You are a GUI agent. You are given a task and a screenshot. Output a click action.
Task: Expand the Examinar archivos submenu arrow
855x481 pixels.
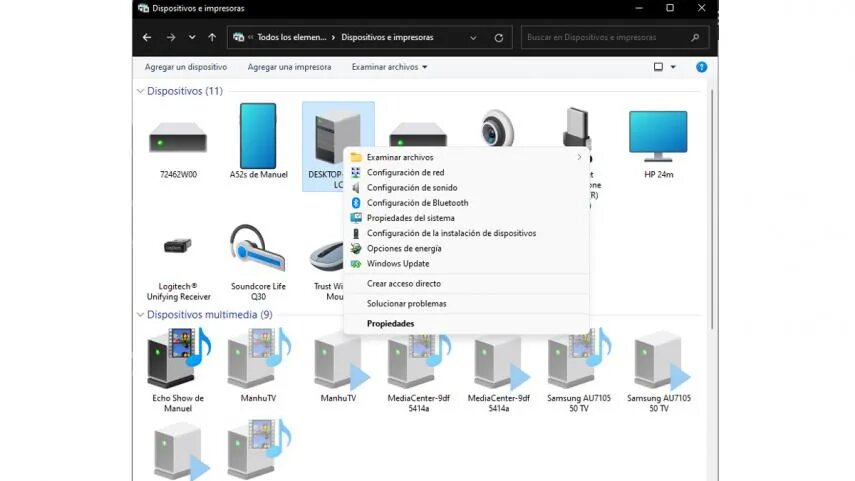tap(579, 157)
